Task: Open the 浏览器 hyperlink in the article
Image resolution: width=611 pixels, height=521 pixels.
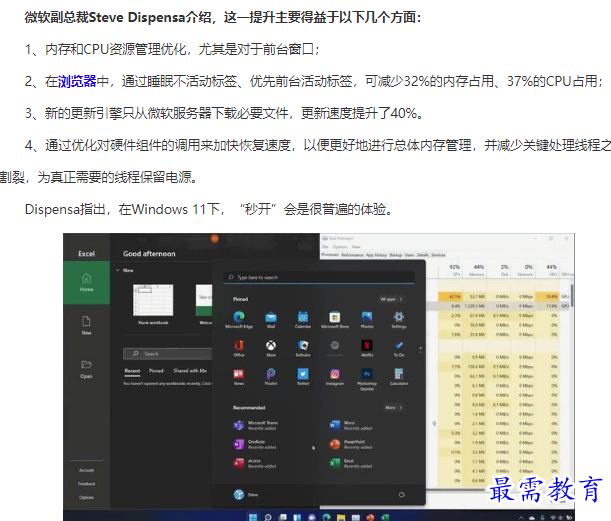Action: coord(77,81)
